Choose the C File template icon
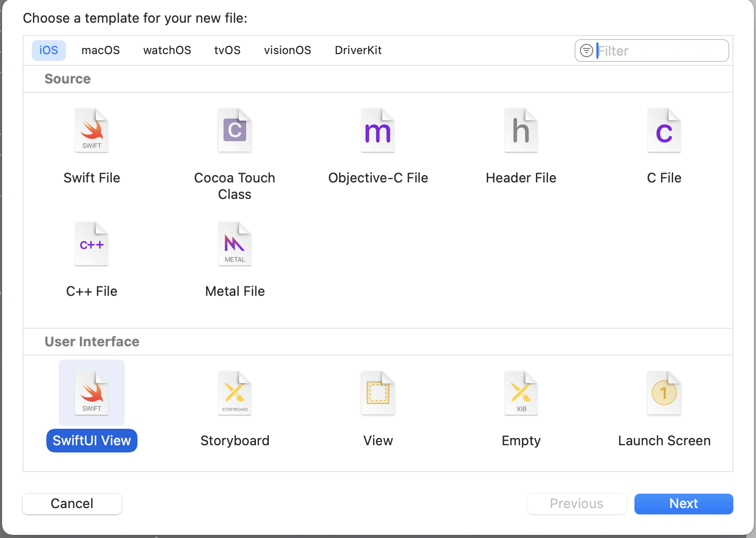 click(664, 131)
